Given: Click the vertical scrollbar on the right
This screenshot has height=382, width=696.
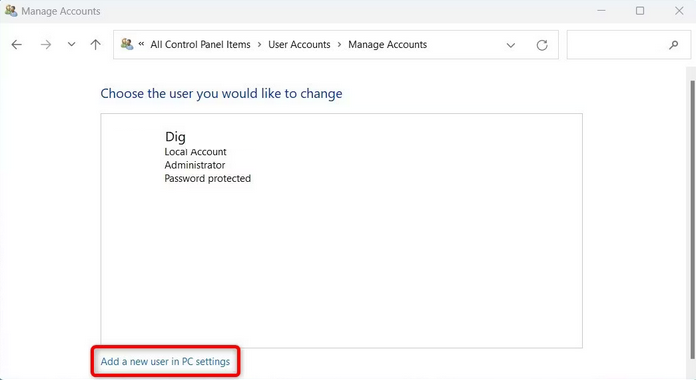Looking at the screenshot, I should pyautogui.click(x=692, y=220).
